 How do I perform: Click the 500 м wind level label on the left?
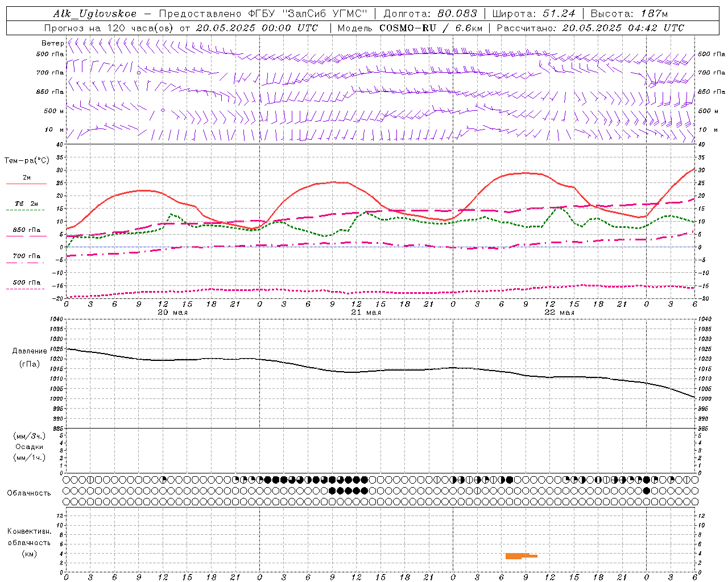point(54,111)
